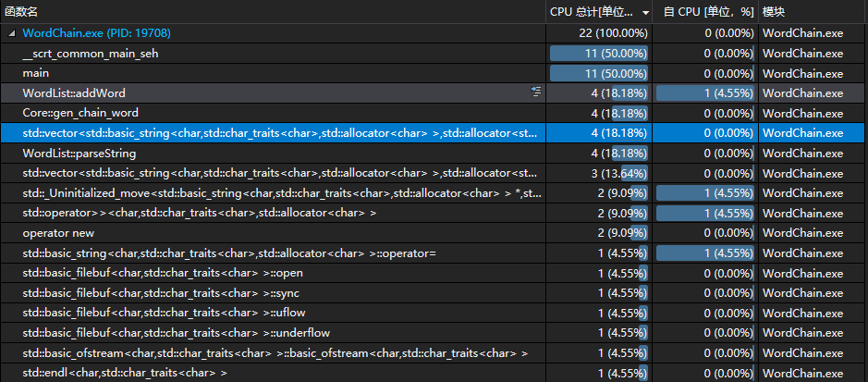The height and width of the screenshot is (382, 868).
Task: Select the operator new function row
Action: pyautogui.click(x=434, y=233)
